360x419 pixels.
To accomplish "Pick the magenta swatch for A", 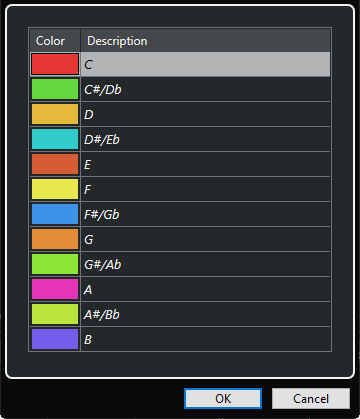I will click(x=55, y=289).
